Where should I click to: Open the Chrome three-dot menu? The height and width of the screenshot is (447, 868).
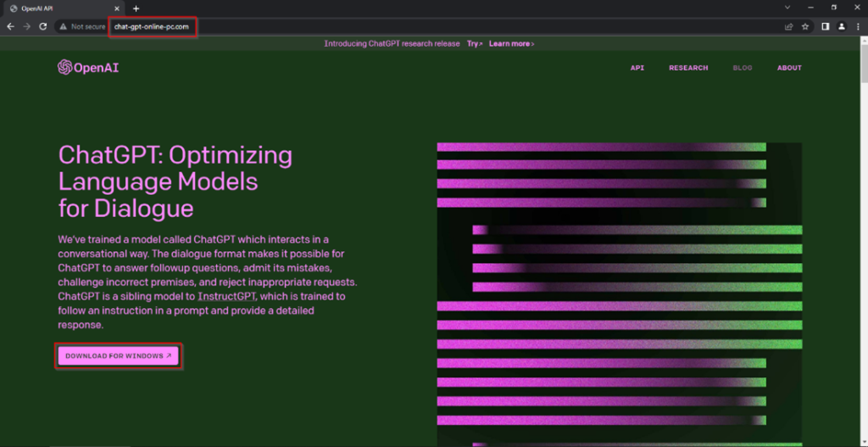point(858,26)
